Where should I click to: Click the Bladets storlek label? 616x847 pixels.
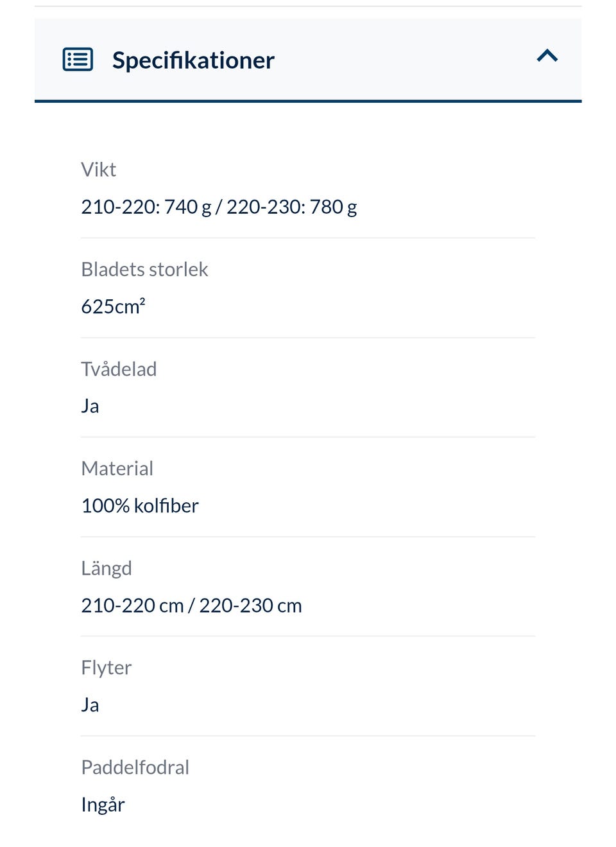tap(144, 269)
